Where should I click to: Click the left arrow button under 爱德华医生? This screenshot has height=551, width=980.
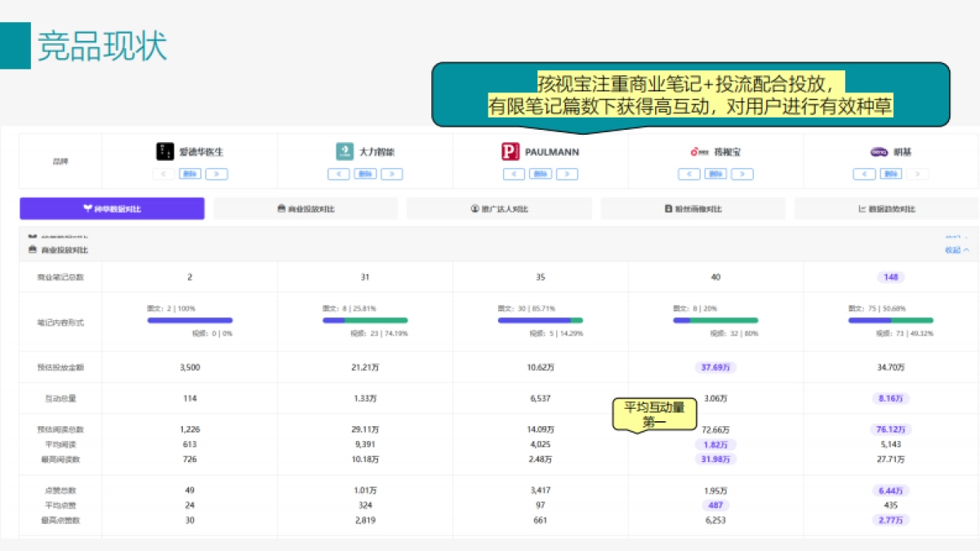pyautogui.click(x=162, y=173)
